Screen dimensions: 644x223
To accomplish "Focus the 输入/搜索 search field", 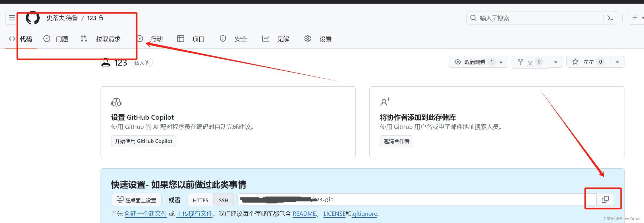I will 536,18.
